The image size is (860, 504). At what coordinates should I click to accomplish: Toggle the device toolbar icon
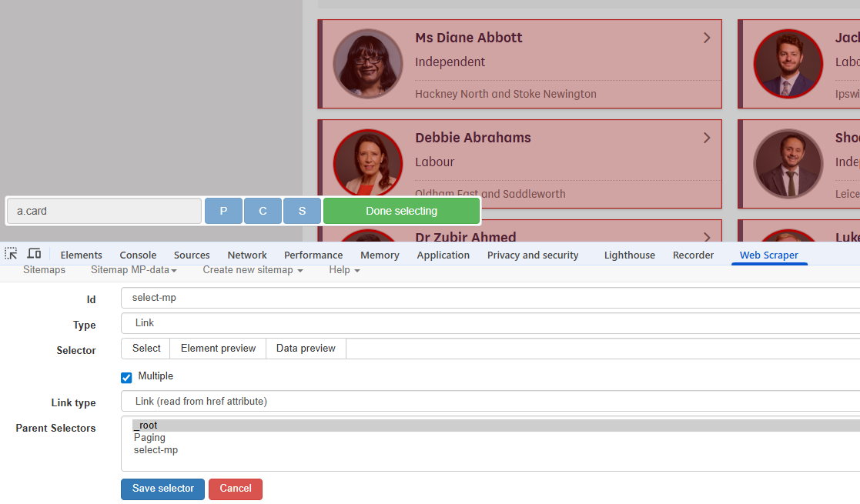click(34, 253)
